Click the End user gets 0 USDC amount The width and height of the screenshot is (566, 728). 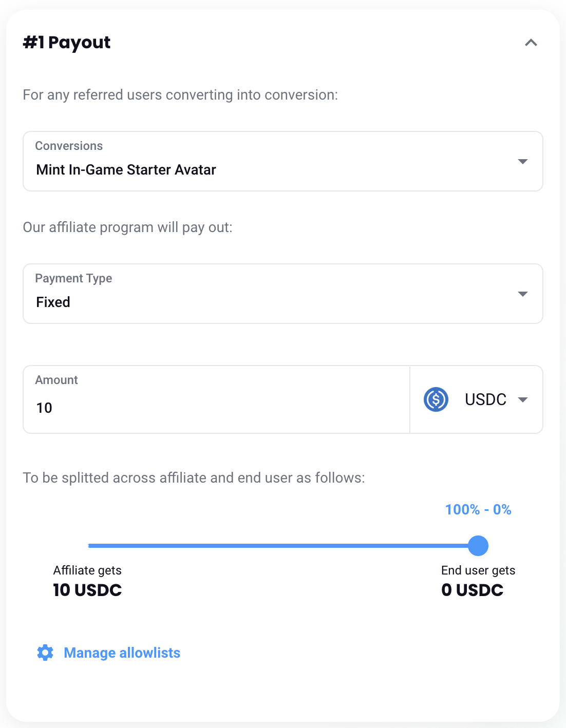tap(473, 590)
